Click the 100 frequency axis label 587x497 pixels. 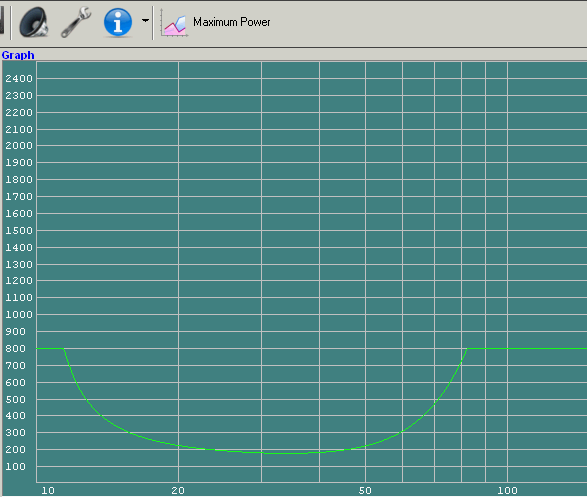[x=507, y=490]
